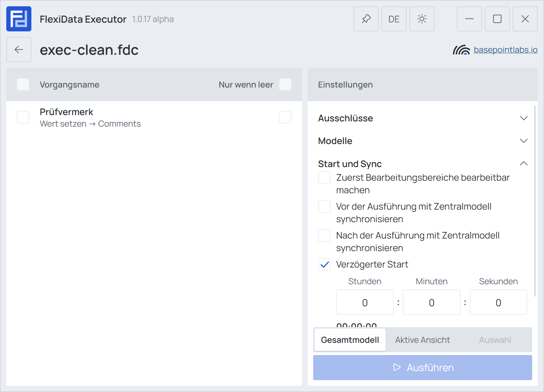Switch to the Auswahl tab
This screenshot has width=544, height=392.
coord(495,340)
